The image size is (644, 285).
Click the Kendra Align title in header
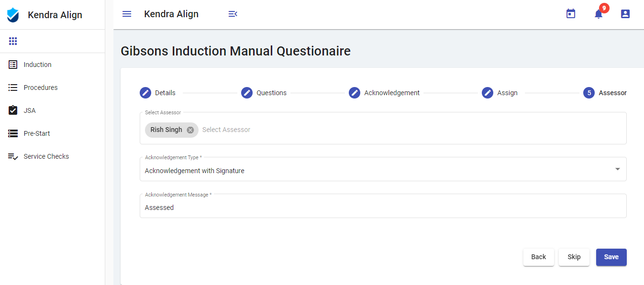171,14
